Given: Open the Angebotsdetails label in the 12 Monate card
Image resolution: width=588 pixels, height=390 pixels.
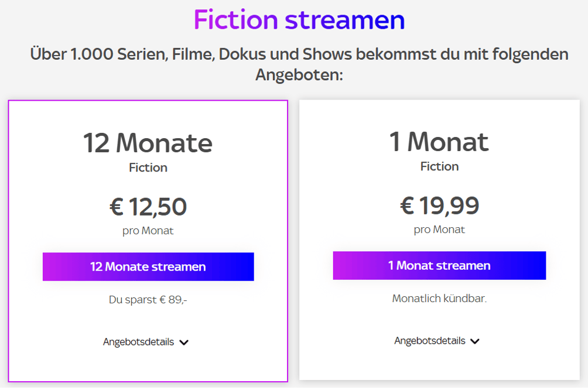Looking at the screenshot, I should point(139,342).
